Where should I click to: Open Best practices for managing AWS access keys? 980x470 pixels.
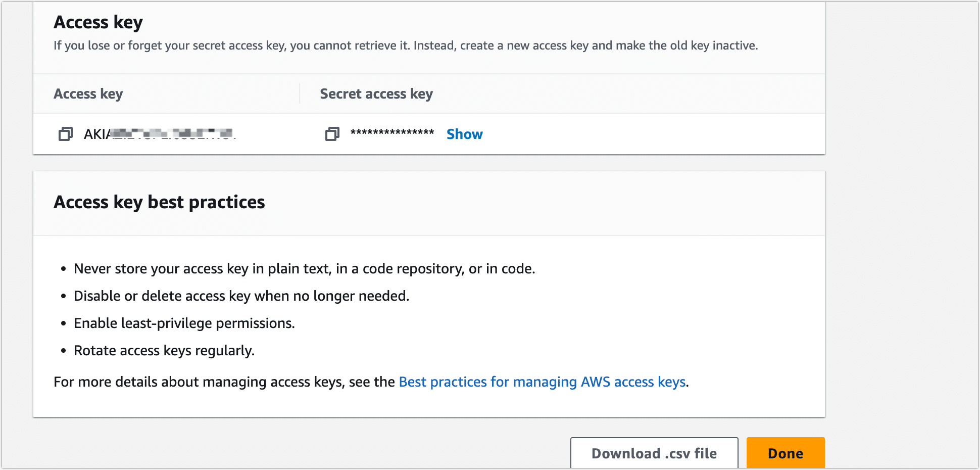[x=542, y=382]
